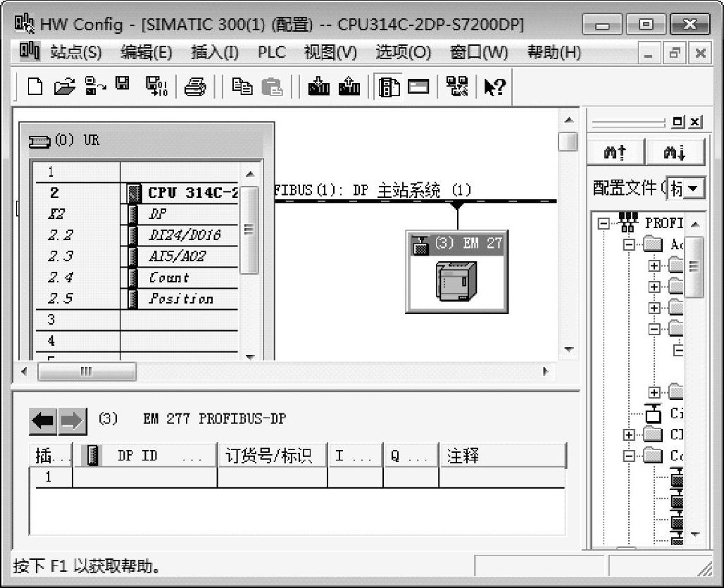The image size is (724, 588).
Task: Print the configuration using printer icon
Action: pyautogui.click(x=195, y=87)
